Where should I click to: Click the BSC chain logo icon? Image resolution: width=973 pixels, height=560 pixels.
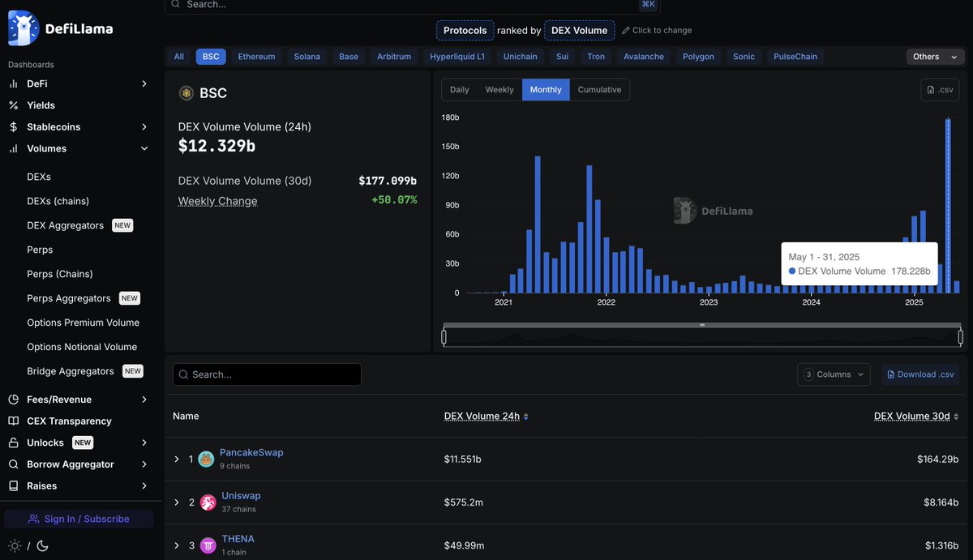(x=186, y=93)
